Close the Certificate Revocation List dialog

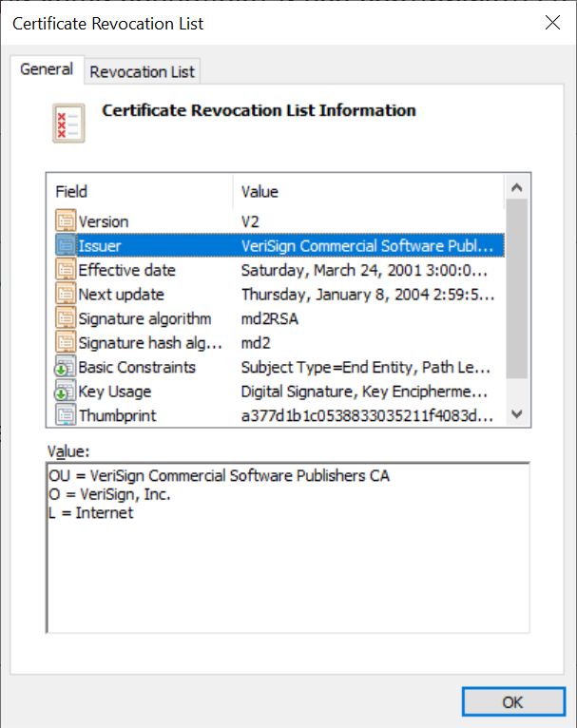552,22
